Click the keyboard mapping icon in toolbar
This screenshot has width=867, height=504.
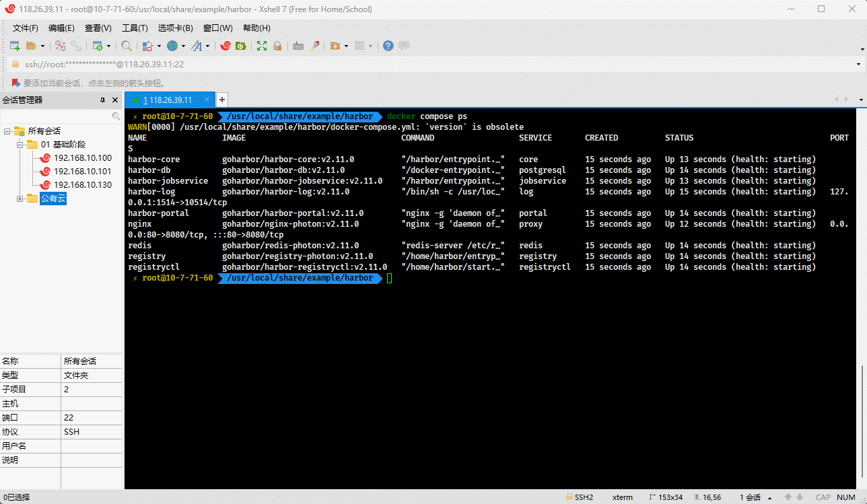(x=298, y=46)
